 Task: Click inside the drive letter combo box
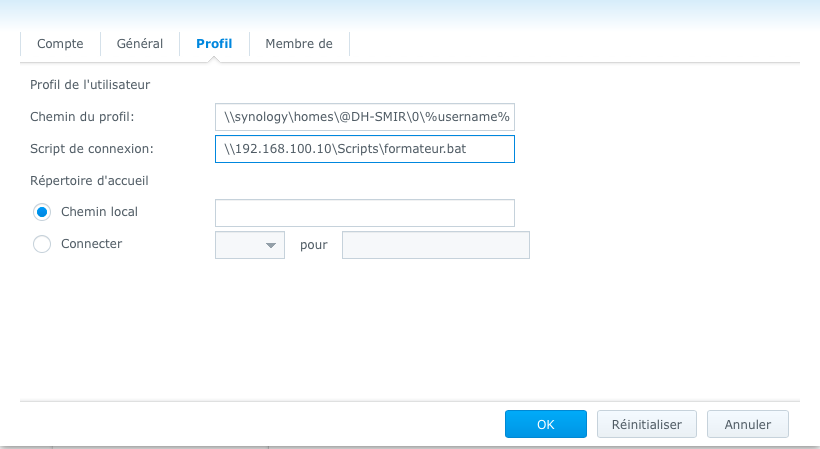pyautogui.click(x=238, y=246)
